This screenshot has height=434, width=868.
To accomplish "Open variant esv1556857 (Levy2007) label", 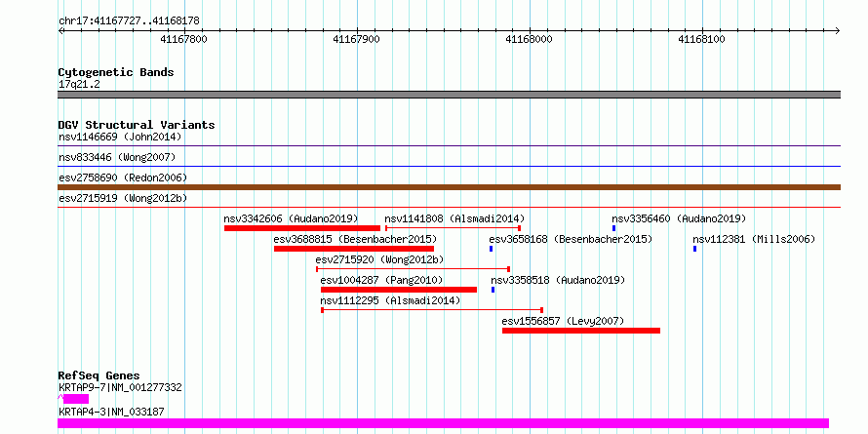I will coord(563,321).
